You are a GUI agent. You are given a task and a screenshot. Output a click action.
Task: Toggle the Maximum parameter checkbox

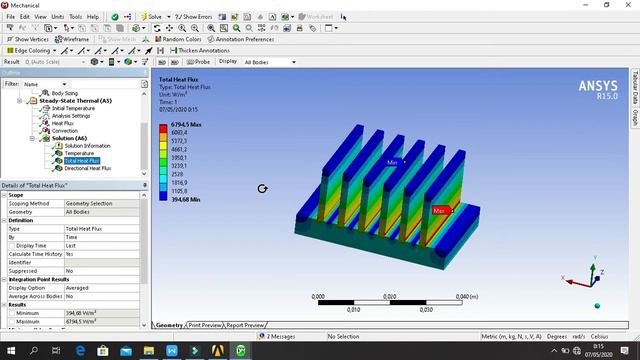12,322
